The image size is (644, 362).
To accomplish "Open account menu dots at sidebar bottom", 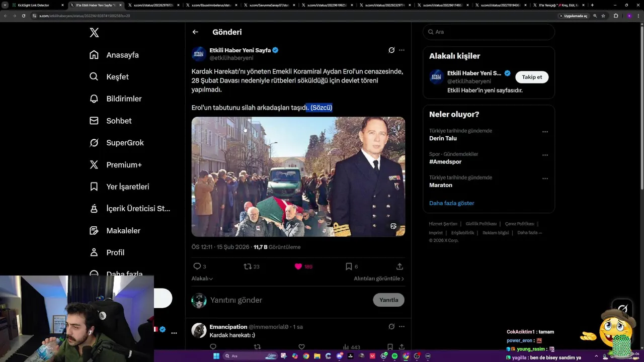I will [174, 333].
